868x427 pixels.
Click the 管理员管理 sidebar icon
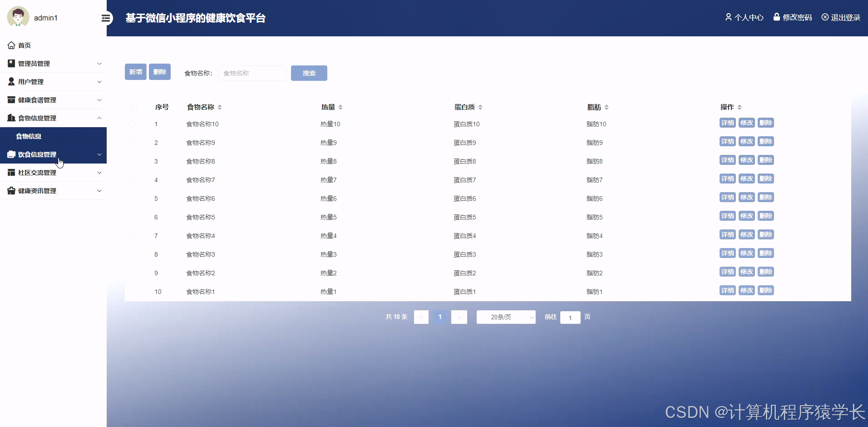[x=11, y=63]
